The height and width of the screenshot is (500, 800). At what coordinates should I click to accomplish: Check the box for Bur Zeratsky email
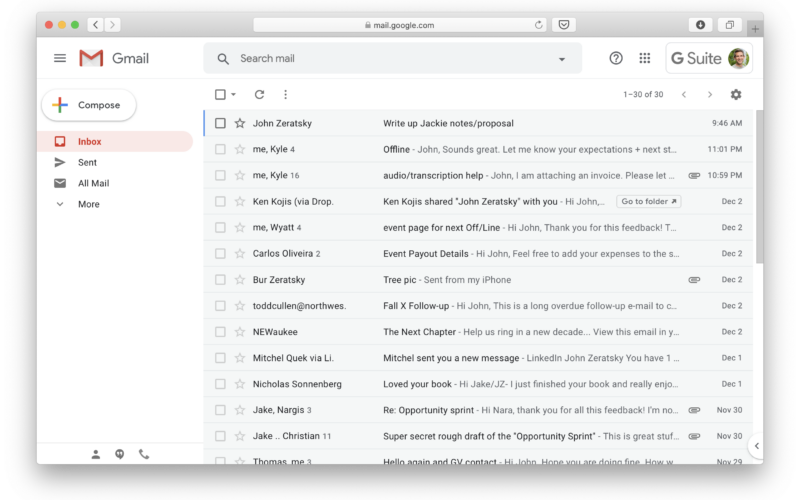(220, 280)
